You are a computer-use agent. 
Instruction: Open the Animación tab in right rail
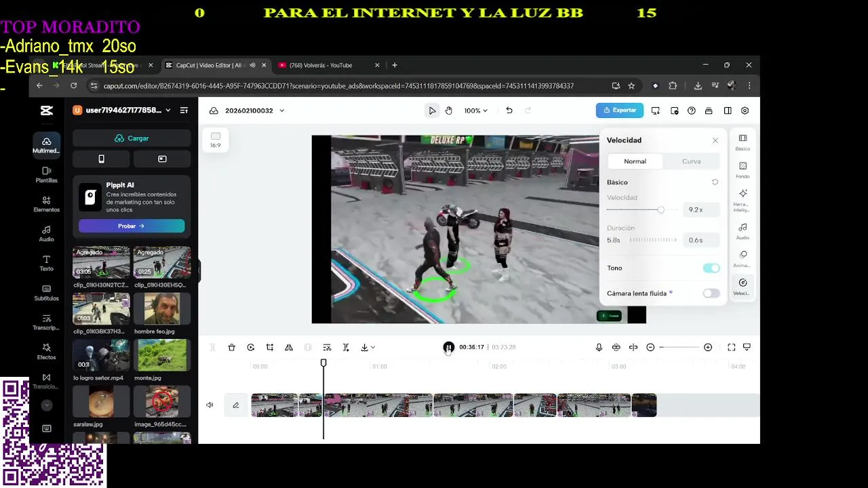click(x=743, y=259)
